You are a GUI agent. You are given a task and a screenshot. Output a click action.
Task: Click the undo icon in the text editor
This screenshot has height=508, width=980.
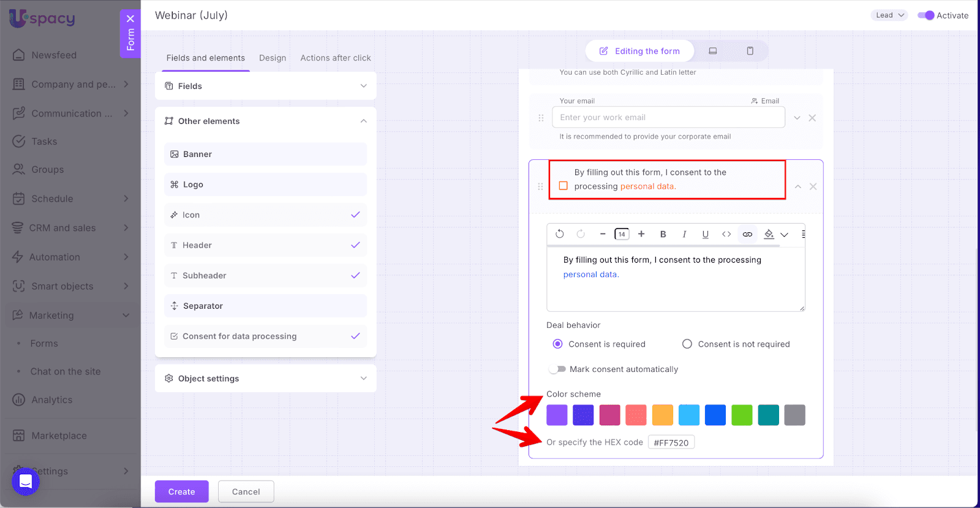559,234
